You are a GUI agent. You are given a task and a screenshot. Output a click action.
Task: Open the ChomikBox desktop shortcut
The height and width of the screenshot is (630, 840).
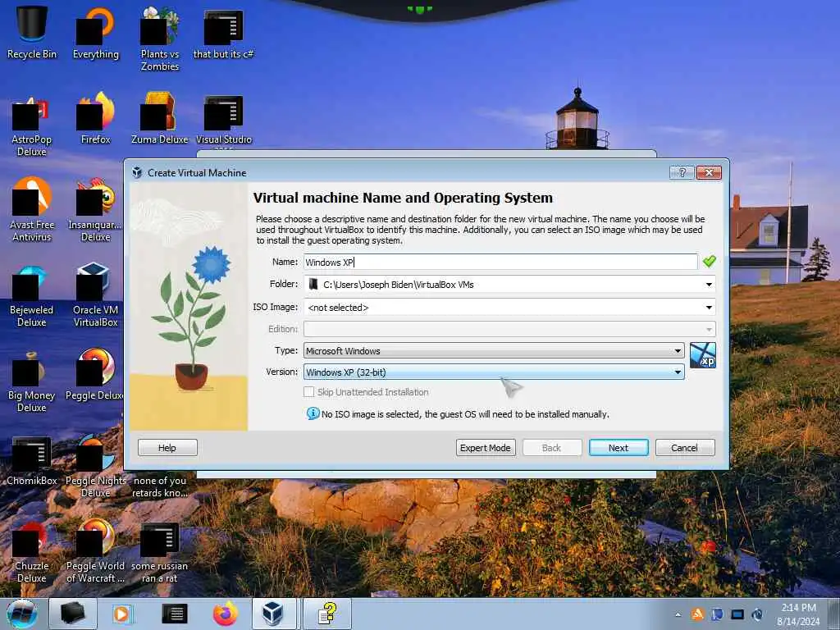(32, 462)
